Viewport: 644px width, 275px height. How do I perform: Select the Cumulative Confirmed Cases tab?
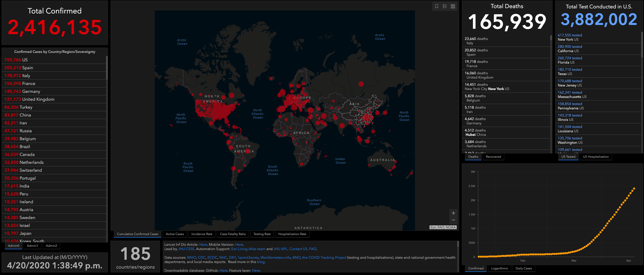[137, 234]
